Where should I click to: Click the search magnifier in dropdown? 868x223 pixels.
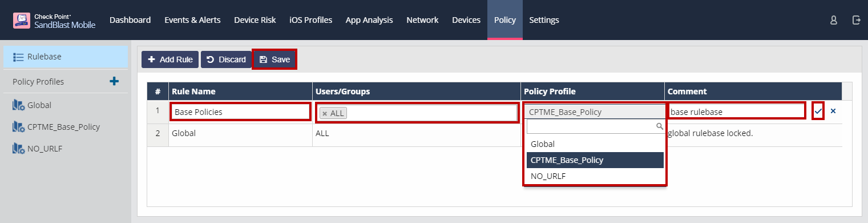(x=659, y=126)
